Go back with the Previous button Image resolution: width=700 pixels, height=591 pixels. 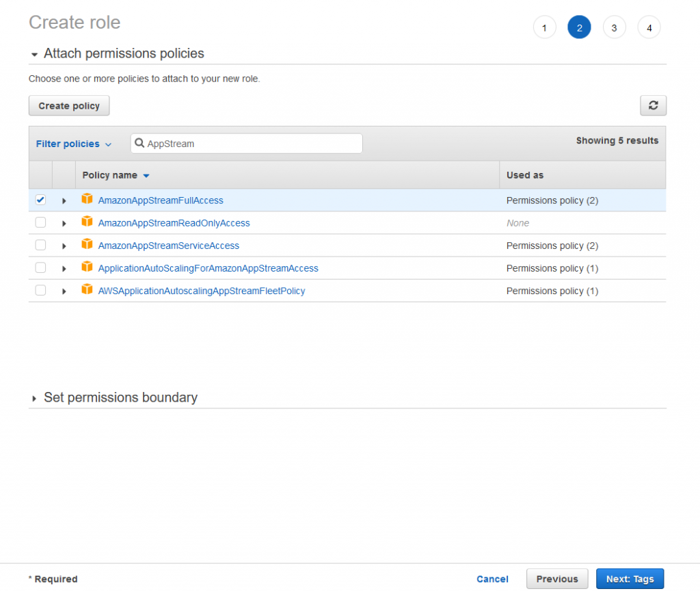tap(557, 579)
